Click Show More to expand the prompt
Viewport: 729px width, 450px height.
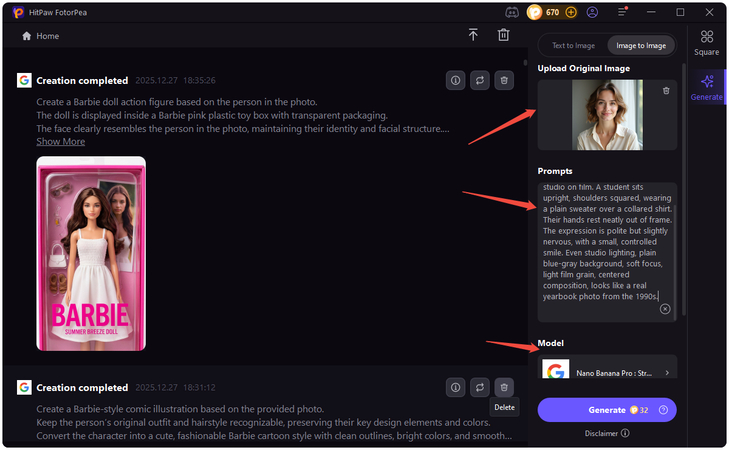tap(60, 141)
